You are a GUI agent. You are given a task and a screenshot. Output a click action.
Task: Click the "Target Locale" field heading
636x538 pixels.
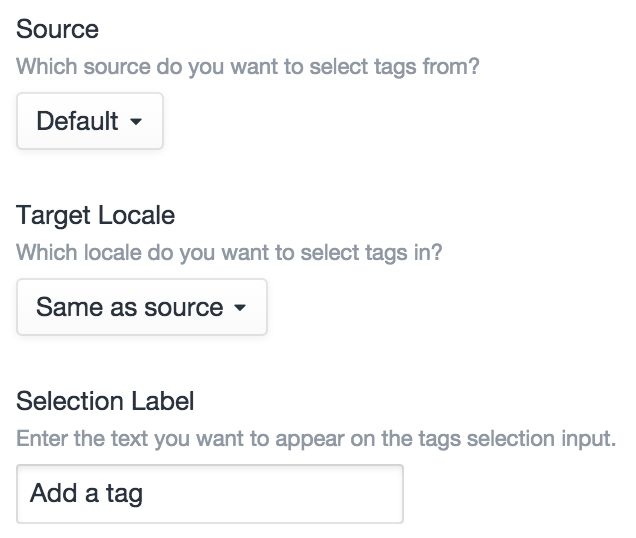tap(95, 215)
